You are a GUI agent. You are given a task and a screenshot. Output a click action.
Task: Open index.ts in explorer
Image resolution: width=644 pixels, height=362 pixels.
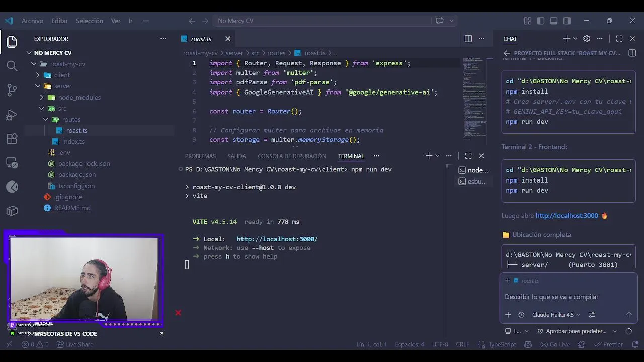pos(73,141)
